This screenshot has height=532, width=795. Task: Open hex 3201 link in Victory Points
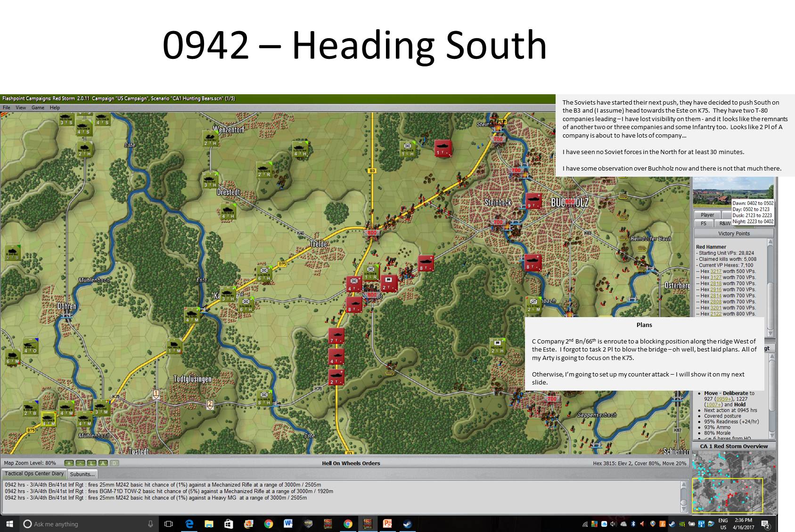tap(715, 308)
